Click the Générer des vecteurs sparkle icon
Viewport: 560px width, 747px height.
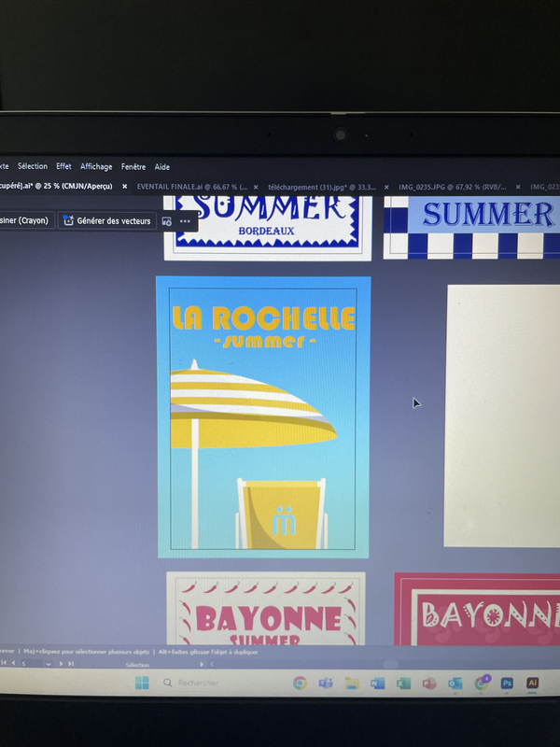pyautogui.click(x=68, y=221)
